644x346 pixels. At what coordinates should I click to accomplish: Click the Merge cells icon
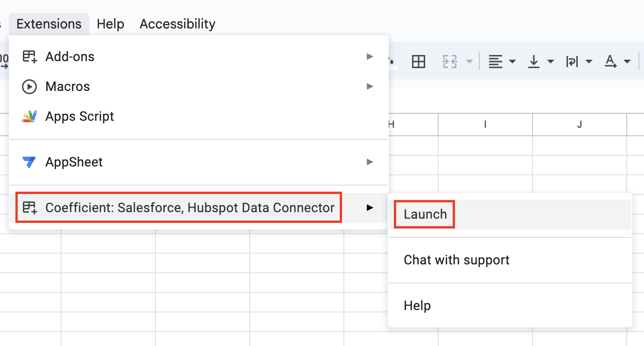pyautogui.click(x=450, y=62)
